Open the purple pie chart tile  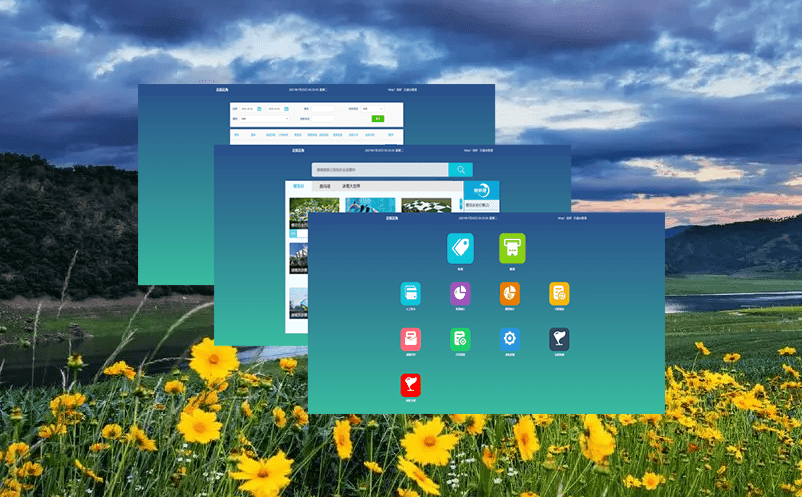click(460, 294)
